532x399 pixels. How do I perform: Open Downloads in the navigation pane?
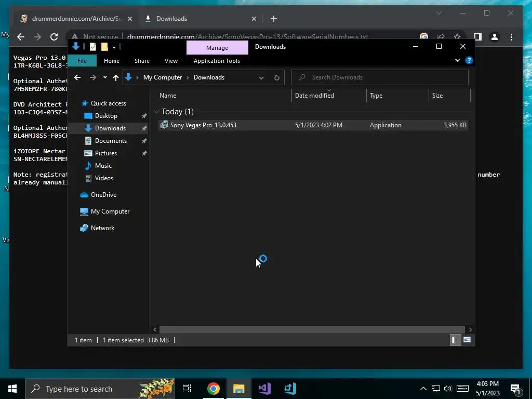pyautogui.click(x=110, y=128)
